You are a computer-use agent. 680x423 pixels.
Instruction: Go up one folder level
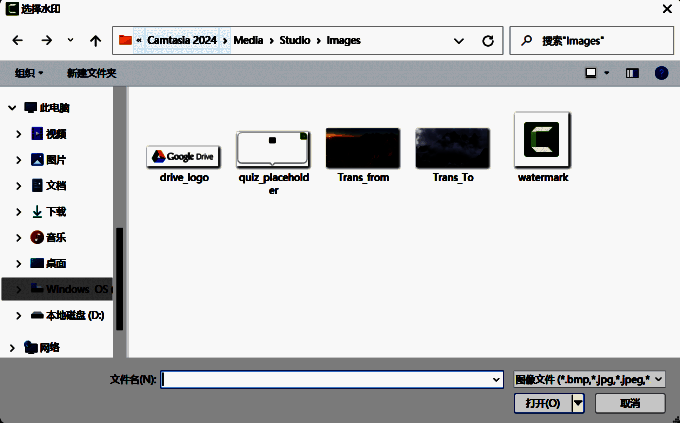point(95,41)
